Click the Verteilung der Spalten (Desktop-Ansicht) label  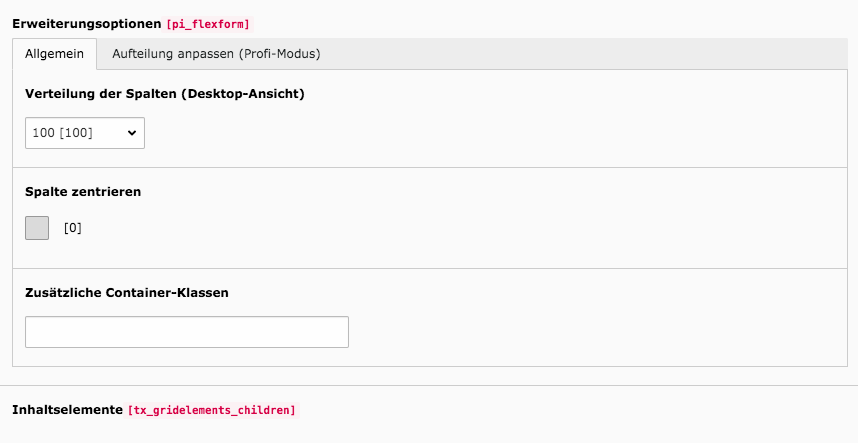click(165, 94)
